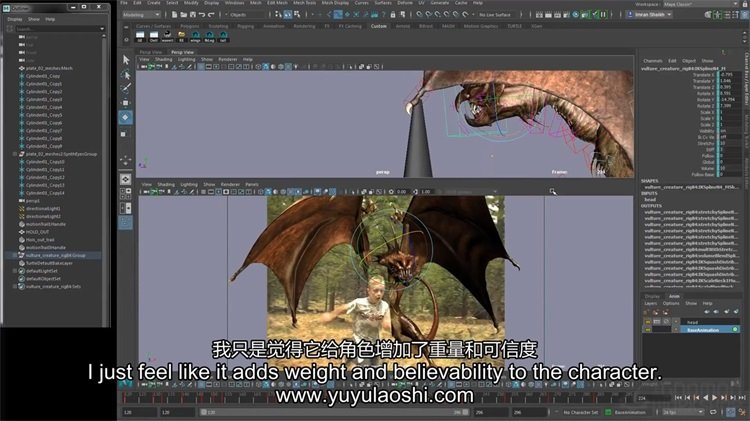Click the IPR render clock icon
750x421 pixels.
576,15
